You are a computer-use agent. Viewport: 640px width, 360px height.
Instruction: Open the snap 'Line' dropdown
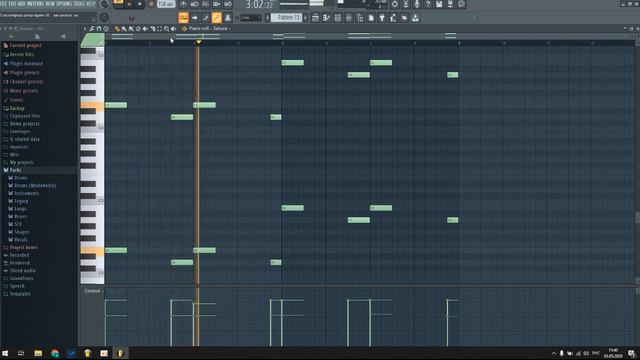pos(251,18)
